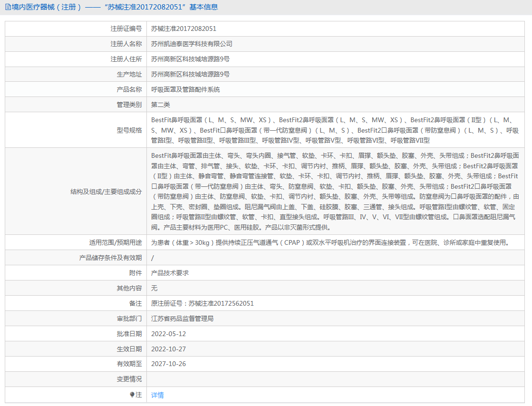532x406 pixels.
Task: Click the 附件 label
Action: click(x=135, y=273)
